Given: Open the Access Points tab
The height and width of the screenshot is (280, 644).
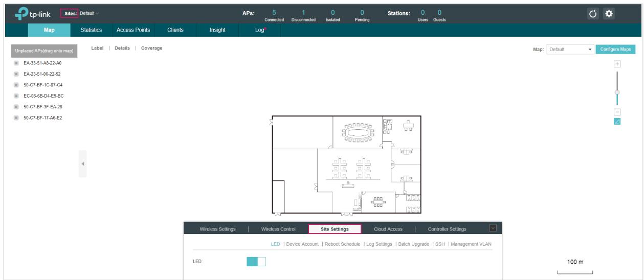Looking at the screenshot, I should click(134, 30).
